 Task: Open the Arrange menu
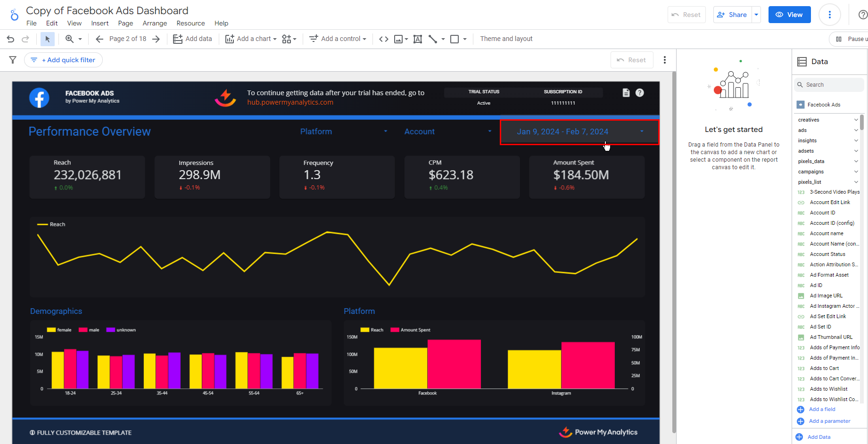[155, 24]
